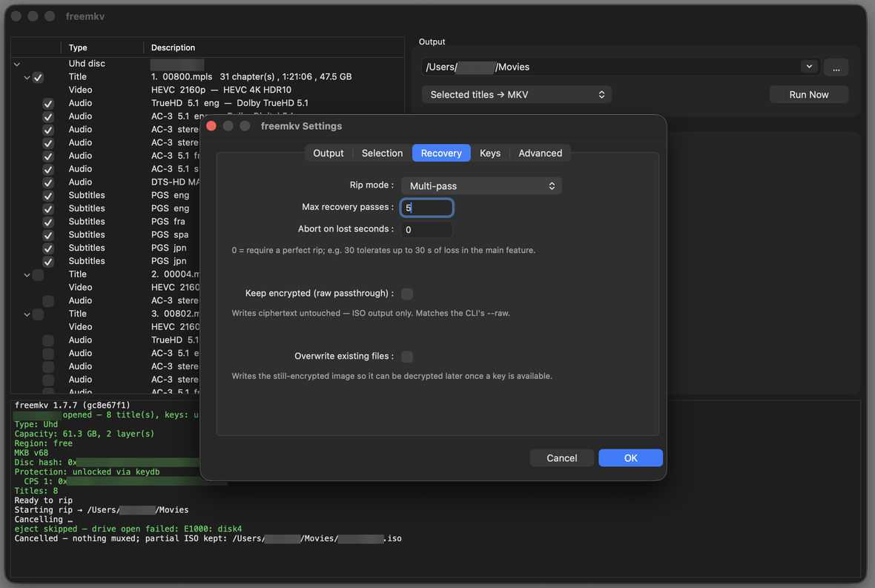Viewport: 875px width, 588px height.
Task: Enable Keep encrypted raw passthrough checkbox
Action: click(407, 294)
